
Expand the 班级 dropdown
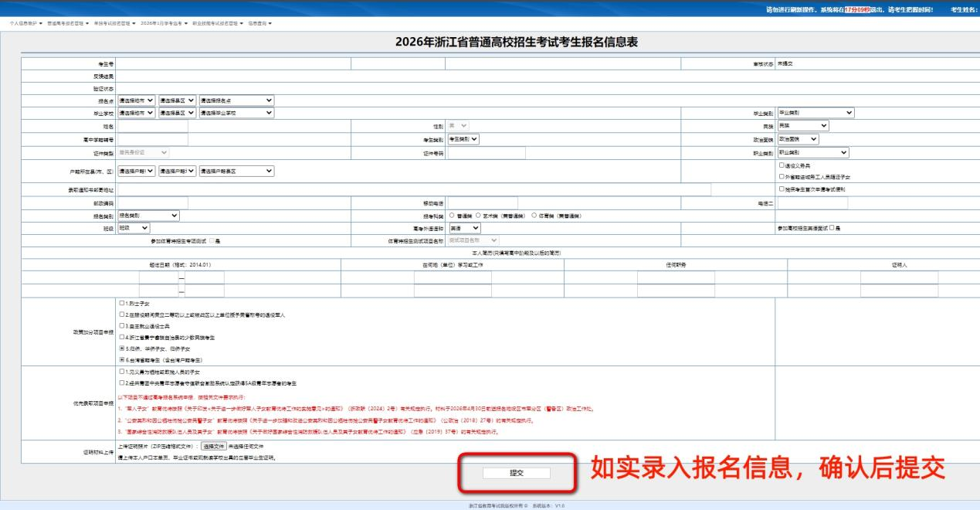[x=134, y=229]
